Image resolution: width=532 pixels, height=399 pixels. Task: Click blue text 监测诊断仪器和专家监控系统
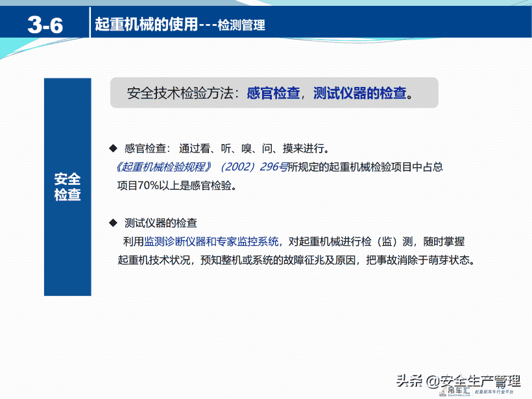pos(212,241)
